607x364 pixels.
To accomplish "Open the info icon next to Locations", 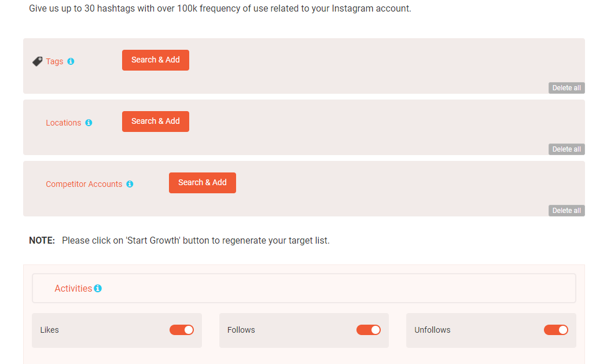I will [89, 123].
